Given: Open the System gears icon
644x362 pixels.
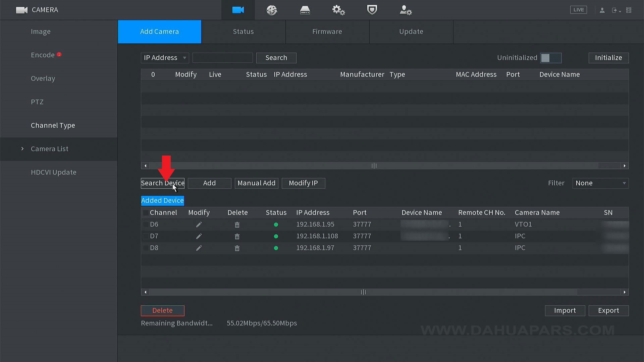Looking at the screenshot, I should tap(338, 10).
